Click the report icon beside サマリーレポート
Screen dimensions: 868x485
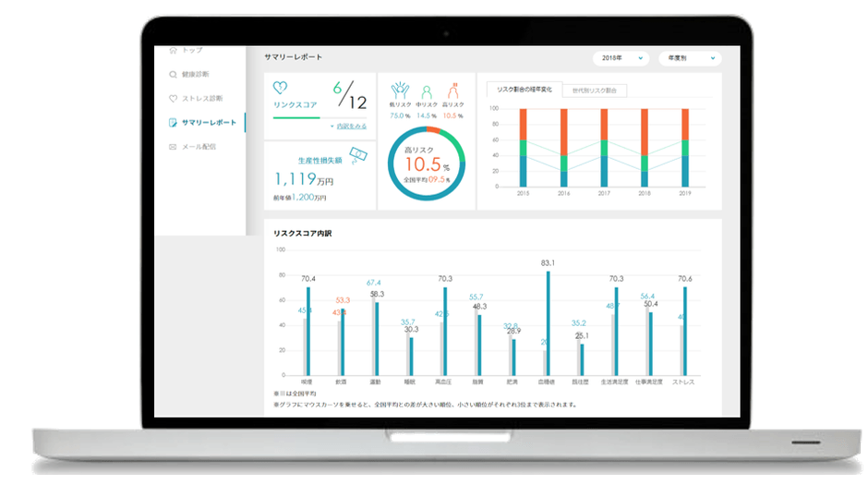point(174,122)
